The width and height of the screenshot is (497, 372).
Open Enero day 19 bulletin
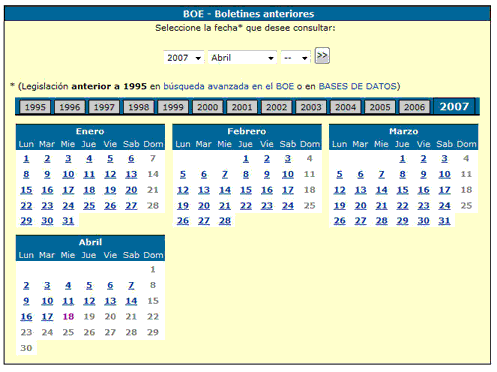pos(110,190)
